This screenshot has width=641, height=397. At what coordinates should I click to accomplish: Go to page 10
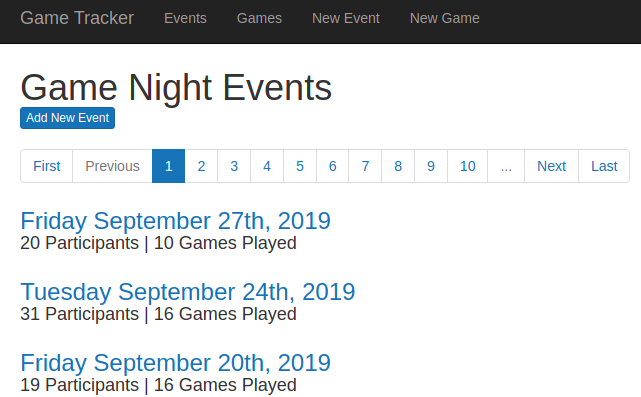468,166
